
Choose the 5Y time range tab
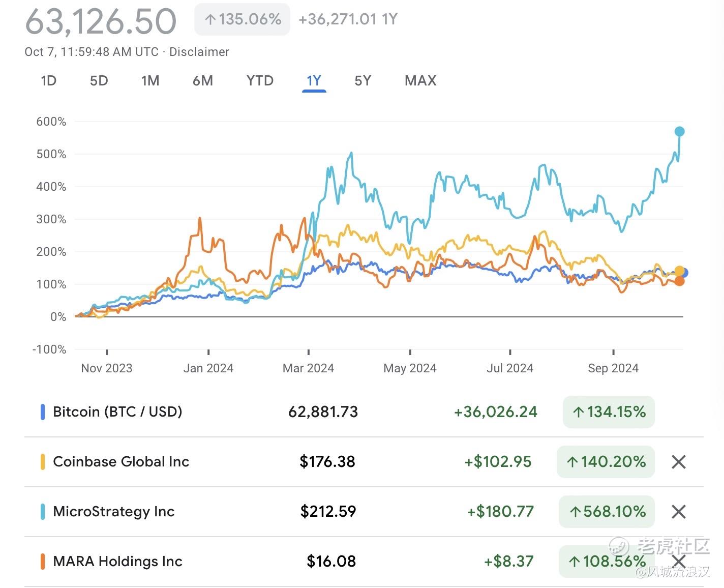click(x=363, y=81)
